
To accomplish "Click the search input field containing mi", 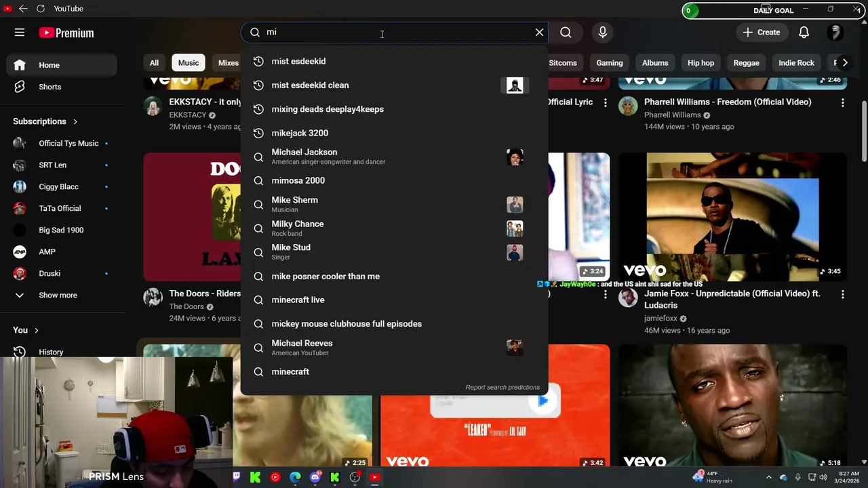I will (x=394, y=33).
